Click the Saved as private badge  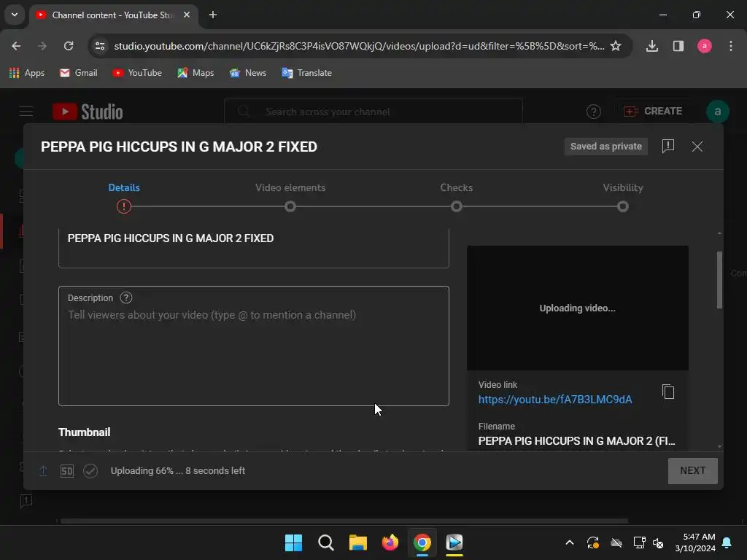click(606, 147)
